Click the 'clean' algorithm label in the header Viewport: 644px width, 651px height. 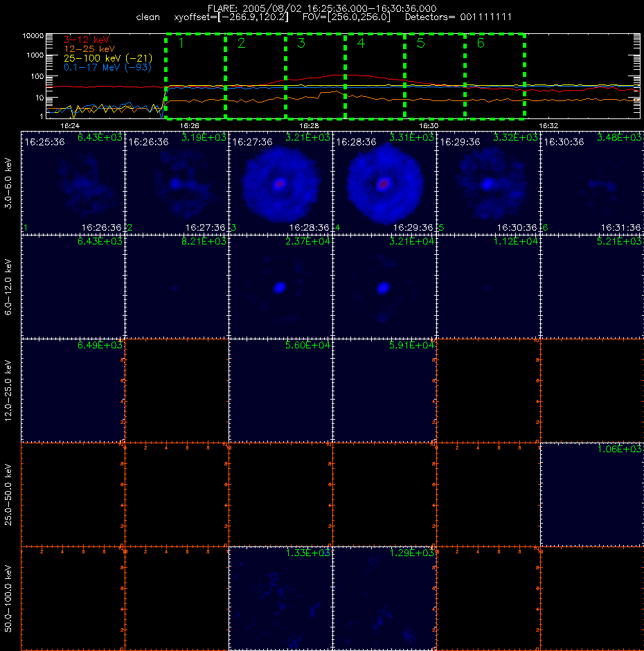[147, 17]
